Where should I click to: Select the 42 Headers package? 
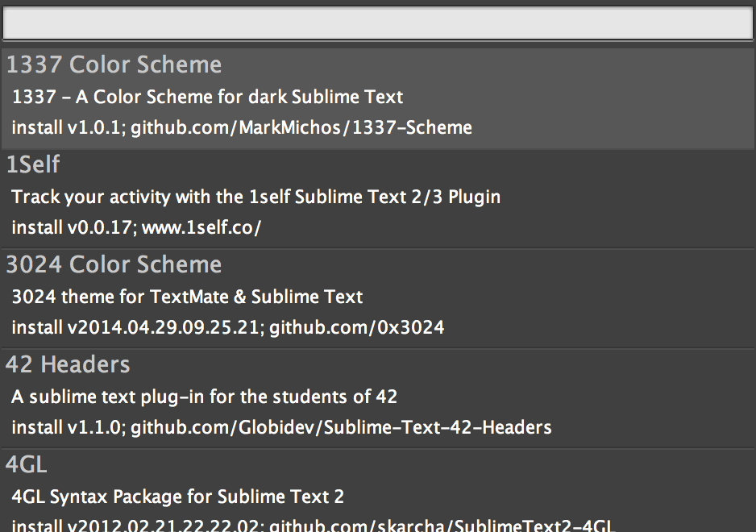click(378, 396)
